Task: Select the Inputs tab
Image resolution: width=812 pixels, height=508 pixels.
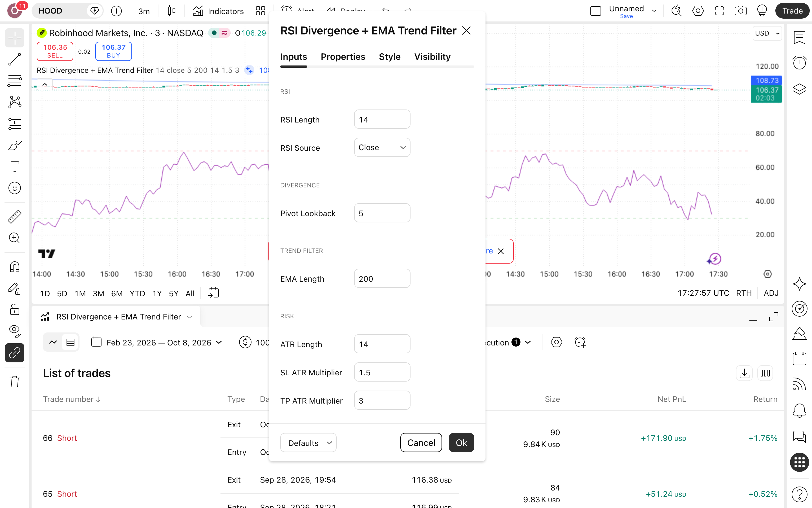Action: coord(294,57)
